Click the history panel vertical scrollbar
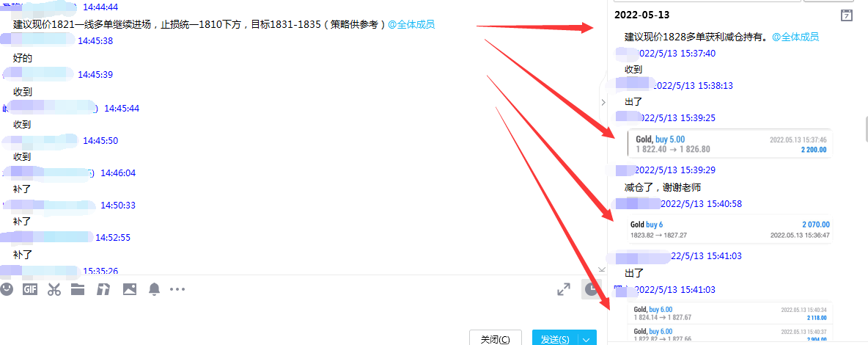868x345 pixels. coord(867,129)
